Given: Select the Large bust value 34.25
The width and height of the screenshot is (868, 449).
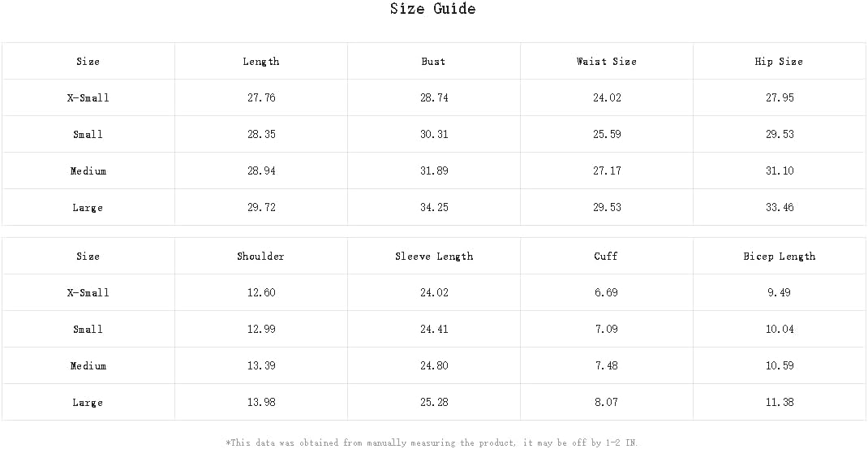Looking at the screenshot, I should 434,207.
